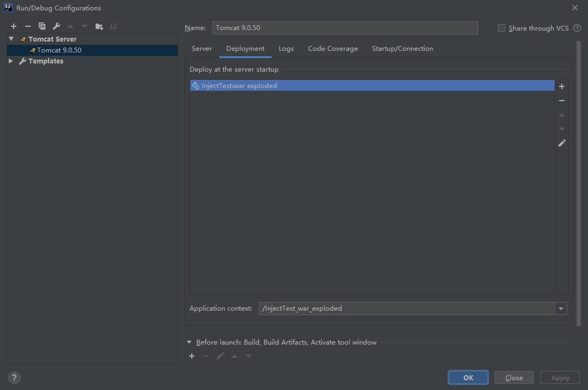
Task: Expand the Templates tree node
Action: [x=11, y=61]
